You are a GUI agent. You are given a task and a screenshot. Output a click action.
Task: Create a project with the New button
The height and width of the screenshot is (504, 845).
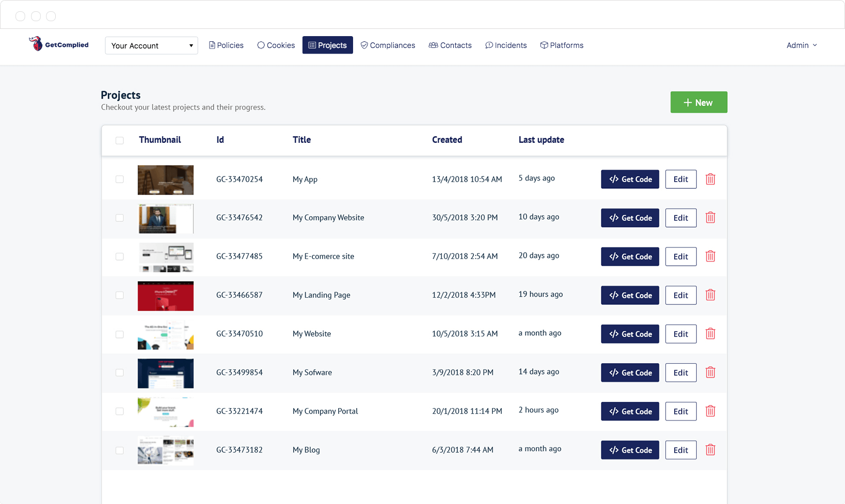(698, 102)
